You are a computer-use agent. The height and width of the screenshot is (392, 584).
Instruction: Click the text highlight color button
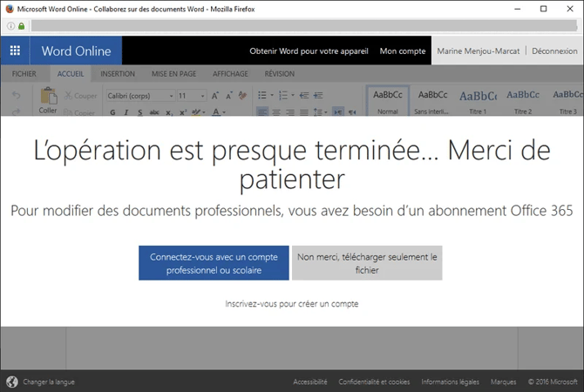click(196, 112)
